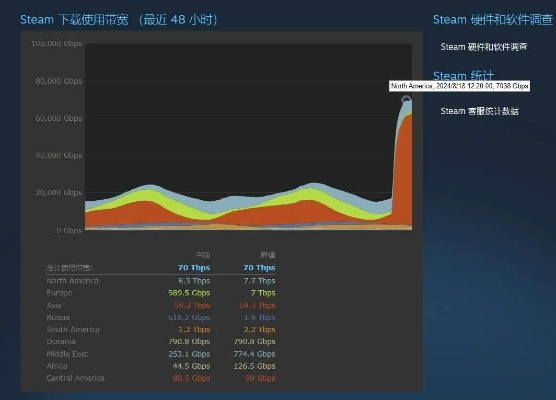Click Central America peak value 99 Gbps

260,378
